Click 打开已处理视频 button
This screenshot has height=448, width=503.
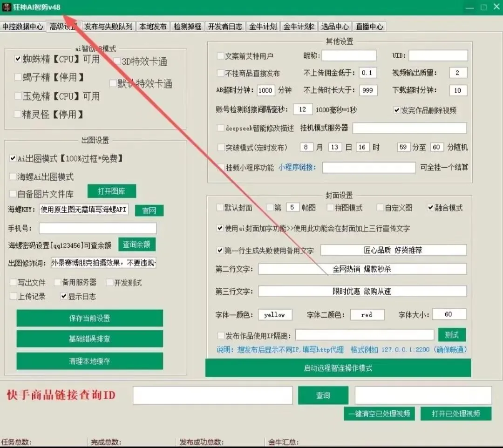(x=456, y=414)
